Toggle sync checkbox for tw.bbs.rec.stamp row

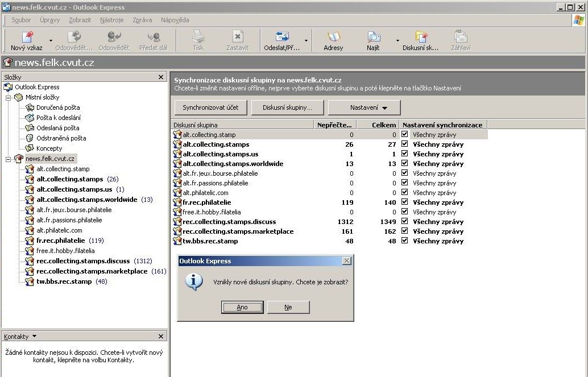pyautogui.click(x=405, y=241)
